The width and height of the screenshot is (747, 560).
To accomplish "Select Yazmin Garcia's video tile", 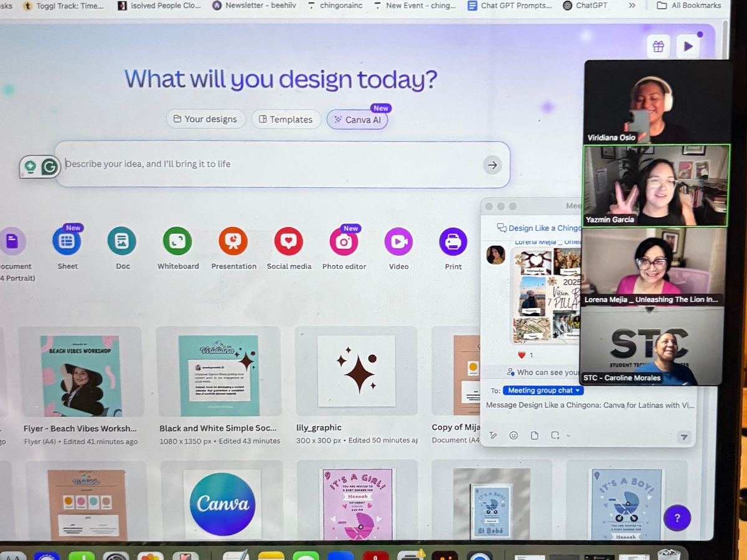I will coord(655,185).
